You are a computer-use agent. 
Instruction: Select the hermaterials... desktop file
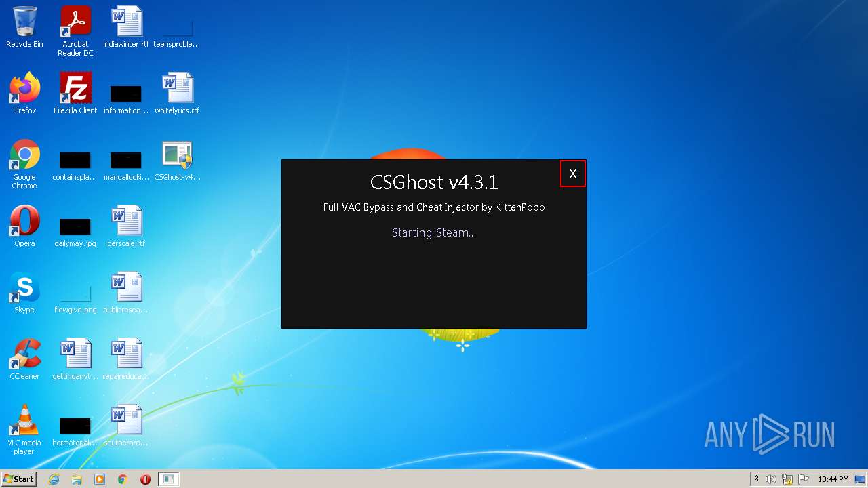75,431
